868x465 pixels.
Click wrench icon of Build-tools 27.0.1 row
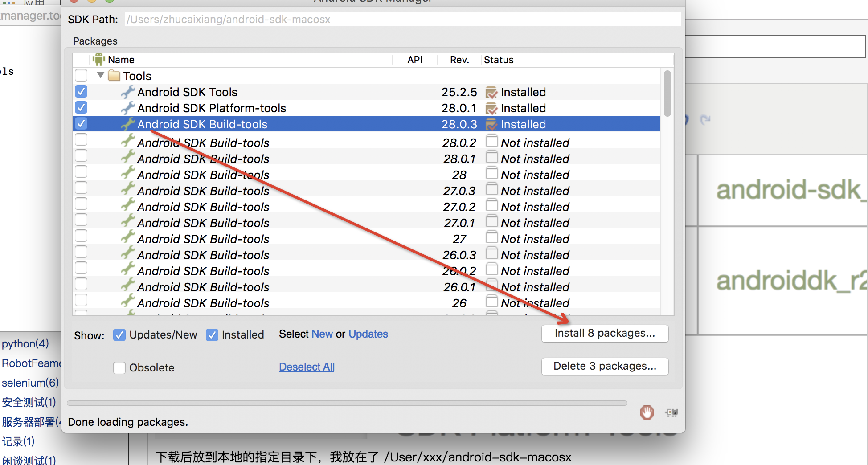(x=128, y=221)
